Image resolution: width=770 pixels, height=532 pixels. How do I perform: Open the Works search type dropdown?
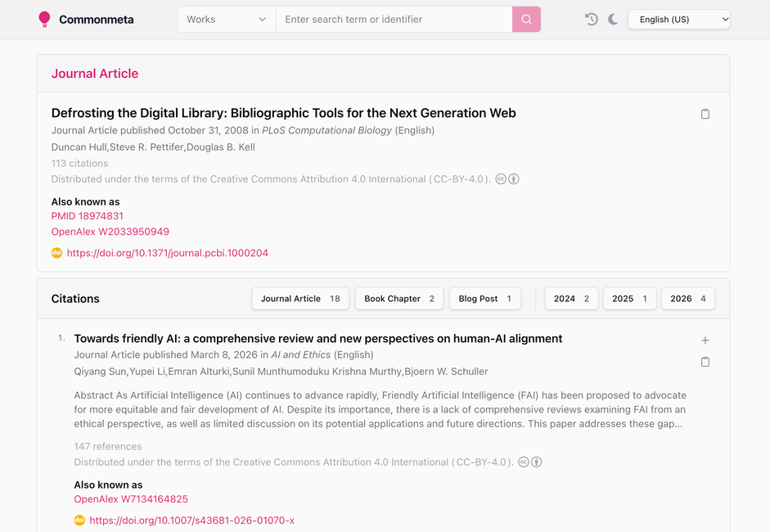click(x=227, y=19)
